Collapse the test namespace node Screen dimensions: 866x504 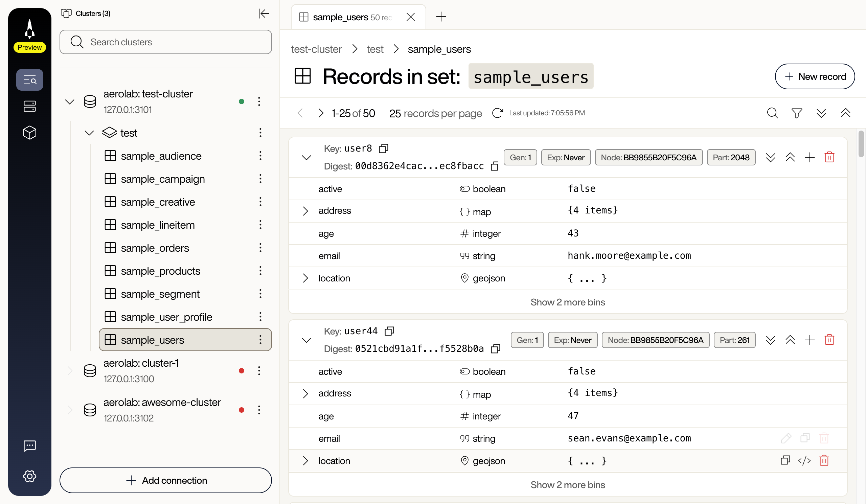point(89,133)
